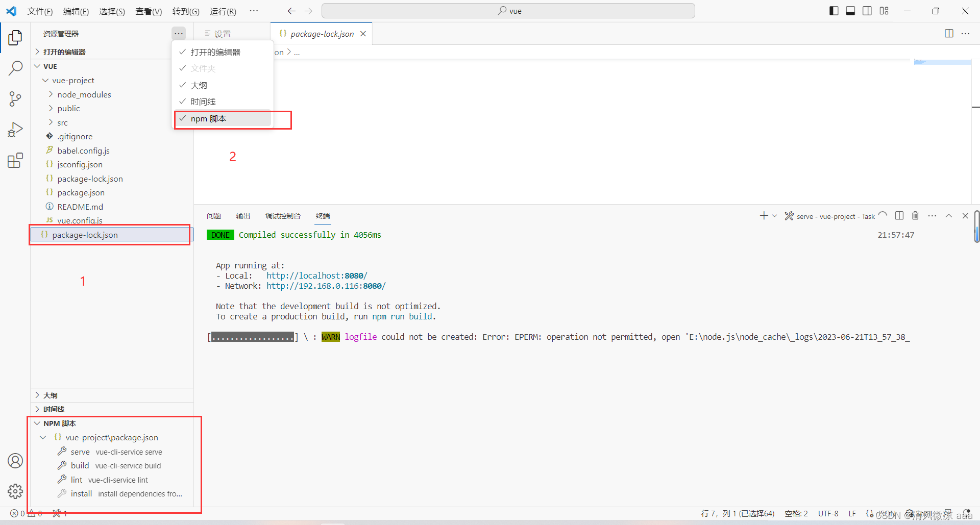
Task: Open the Search view in activity bar
Action: [15, 68]
